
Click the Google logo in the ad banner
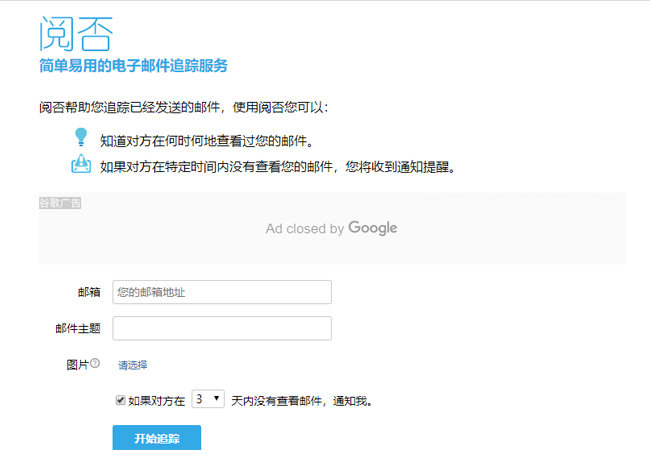tap(373, 228)
